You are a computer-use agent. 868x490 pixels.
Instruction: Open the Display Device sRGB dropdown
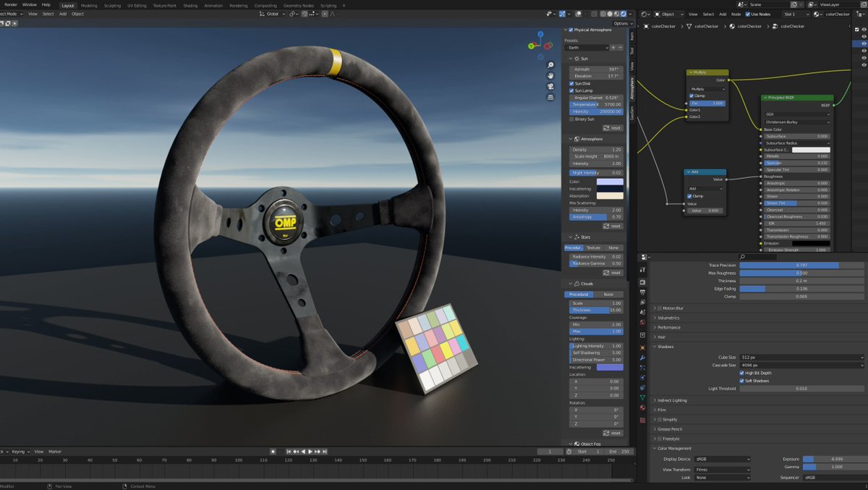click(723, 459)
